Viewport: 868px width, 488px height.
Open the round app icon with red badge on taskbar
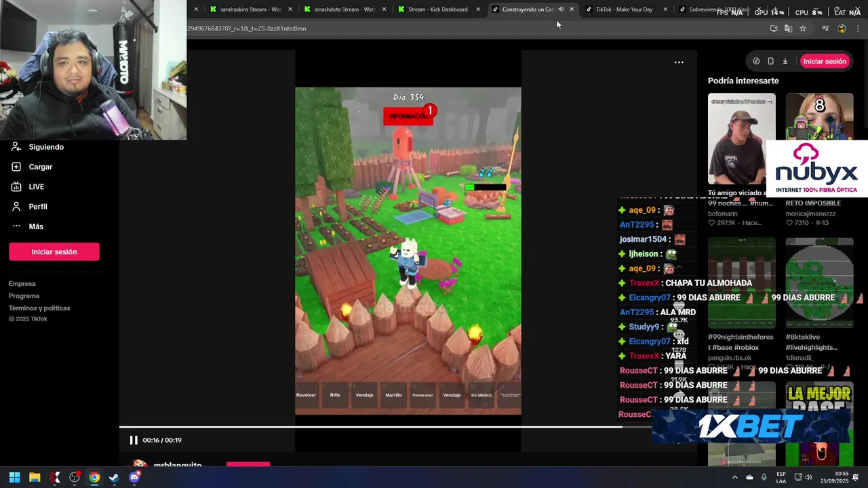tap(75, 477)
